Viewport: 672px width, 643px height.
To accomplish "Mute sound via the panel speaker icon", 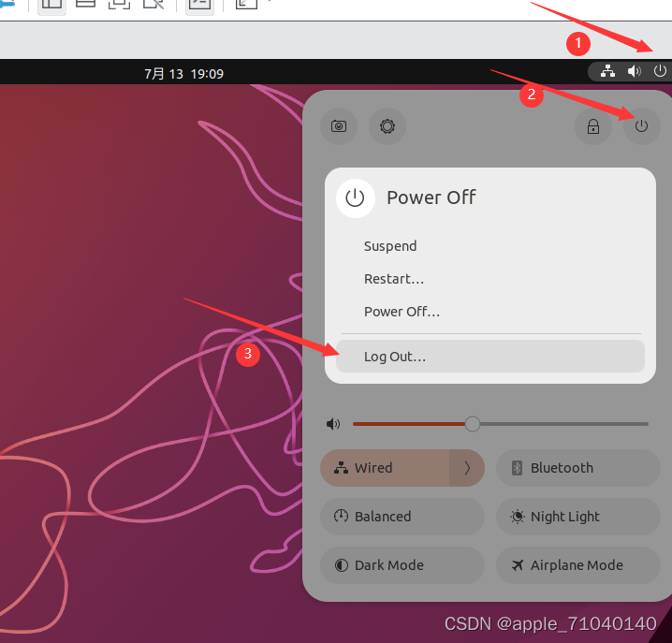I will pos(333,424).
